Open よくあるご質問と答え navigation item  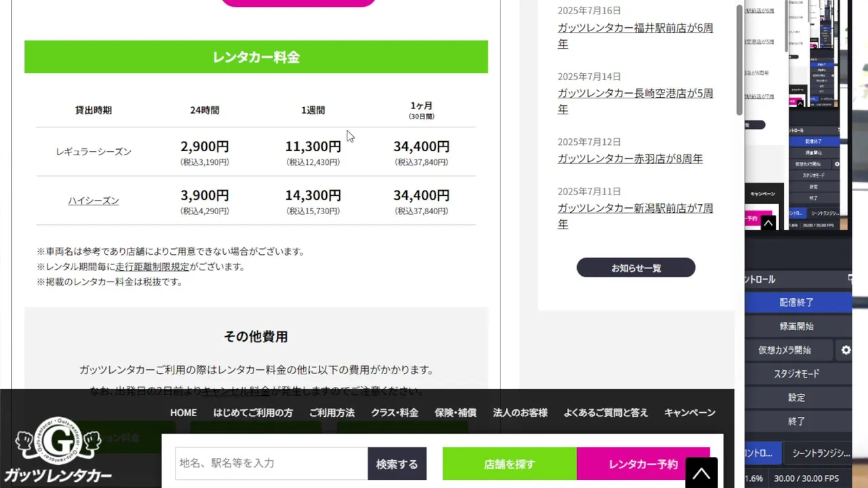(606, 413)
